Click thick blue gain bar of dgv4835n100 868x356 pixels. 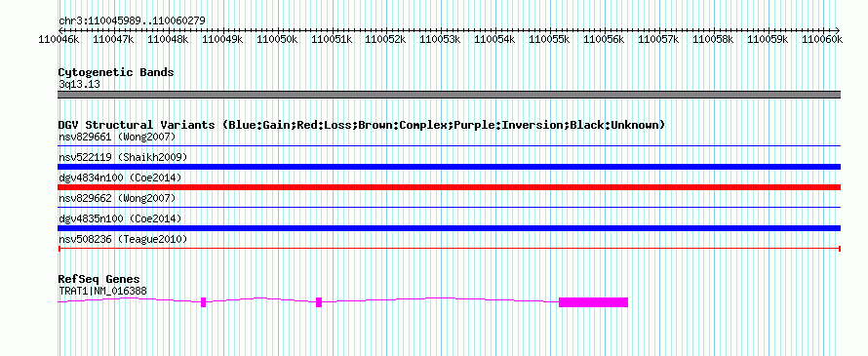(449, 228)
